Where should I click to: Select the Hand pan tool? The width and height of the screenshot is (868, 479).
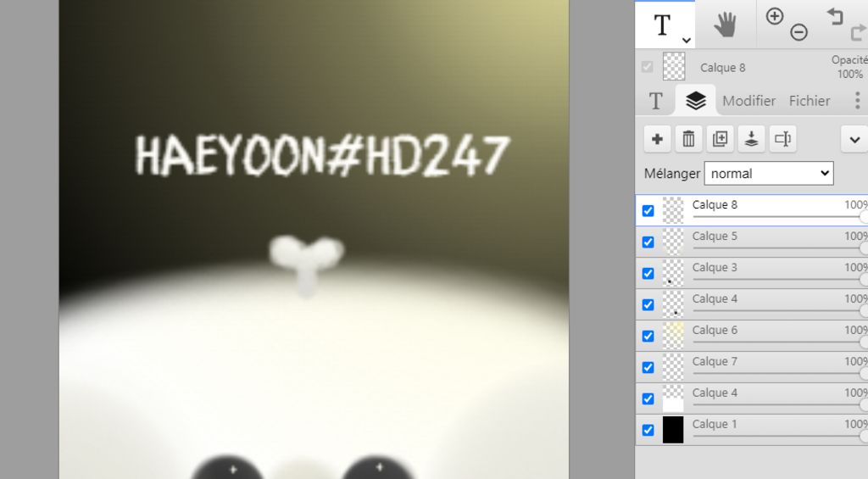click(725, 25)
